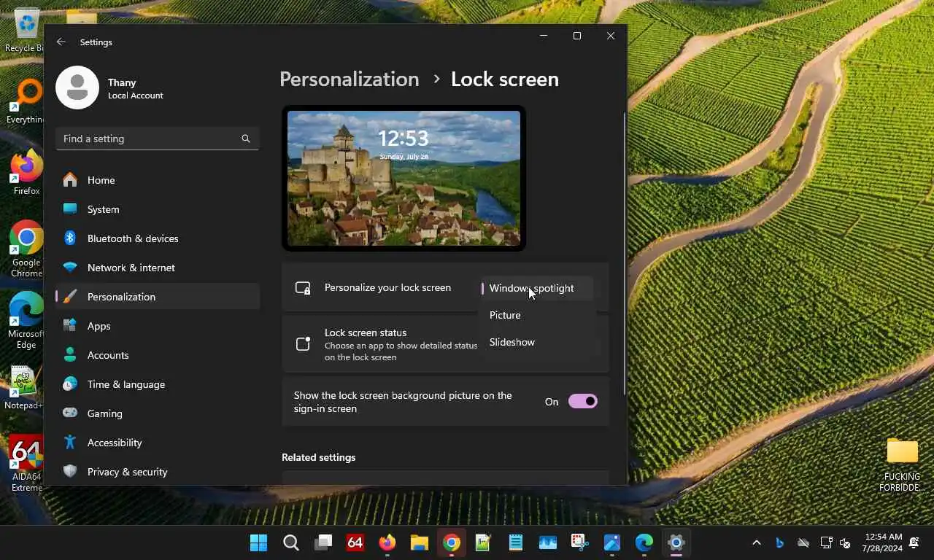Image resolution: width=934 pixels, height=560 pixels.
Task: Select Personalization in the sidebar
Action: (x=158, y=297)
